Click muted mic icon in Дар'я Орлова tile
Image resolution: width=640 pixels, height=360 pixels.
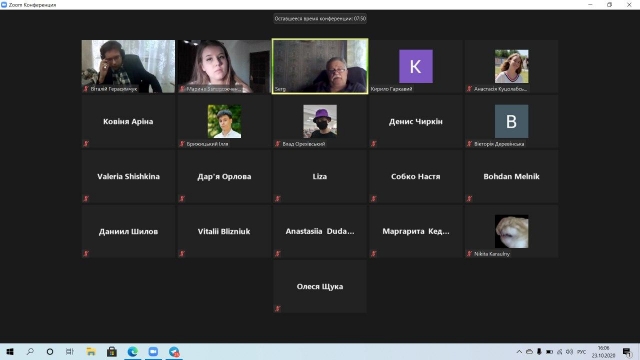(182, 199)
